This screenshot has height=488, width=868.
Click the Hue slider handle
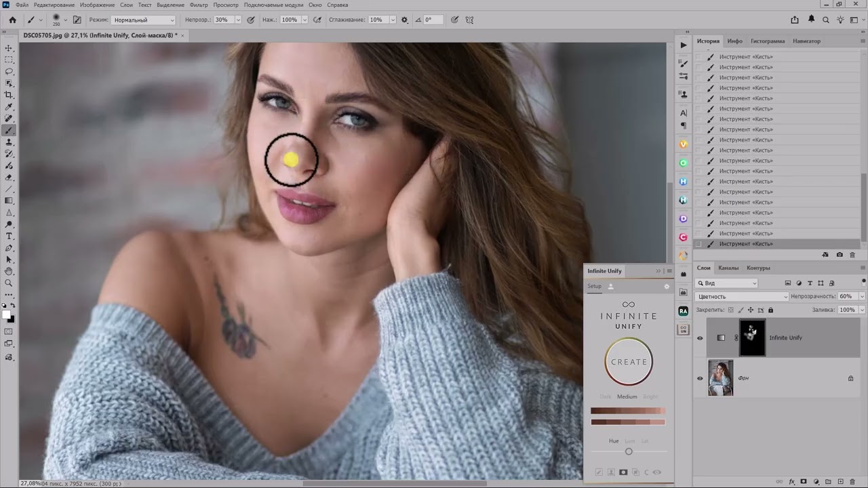point(629,451)
